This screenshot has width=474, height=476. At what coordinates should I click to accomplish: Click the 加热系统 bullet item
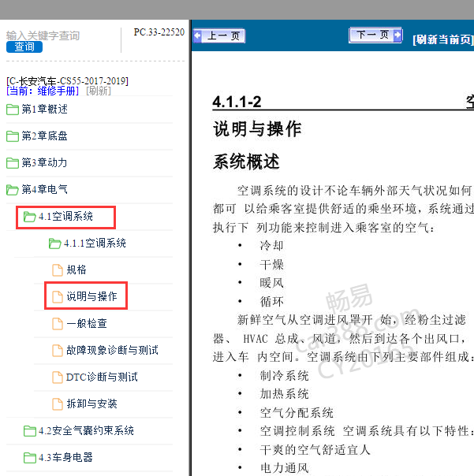pos(285,394)
